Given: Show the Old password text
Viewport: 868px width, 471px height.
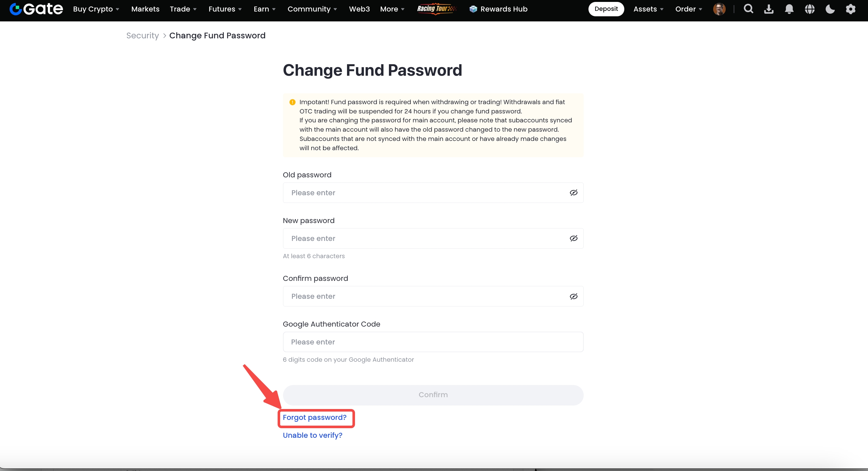Looking at the screenshot, I should [x=573, y=193].
